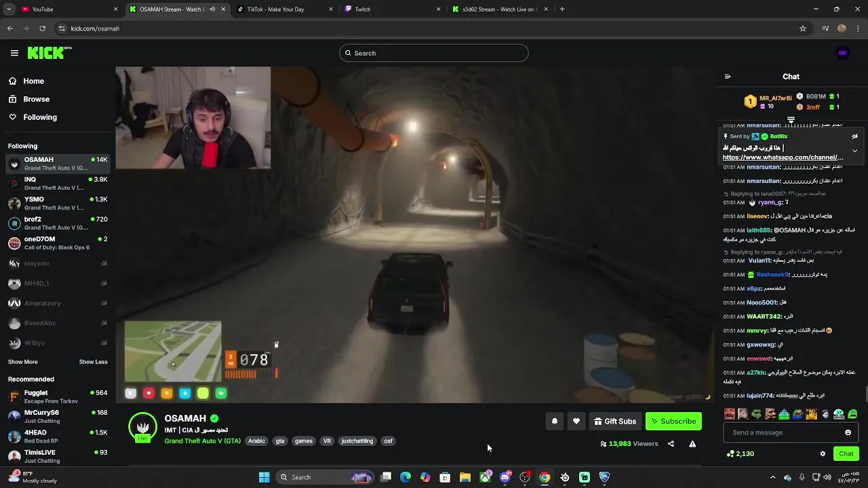Screen dimensions: 868x488
Task: Open the emoji picker in chat input
Action: (x=848, y=432)
